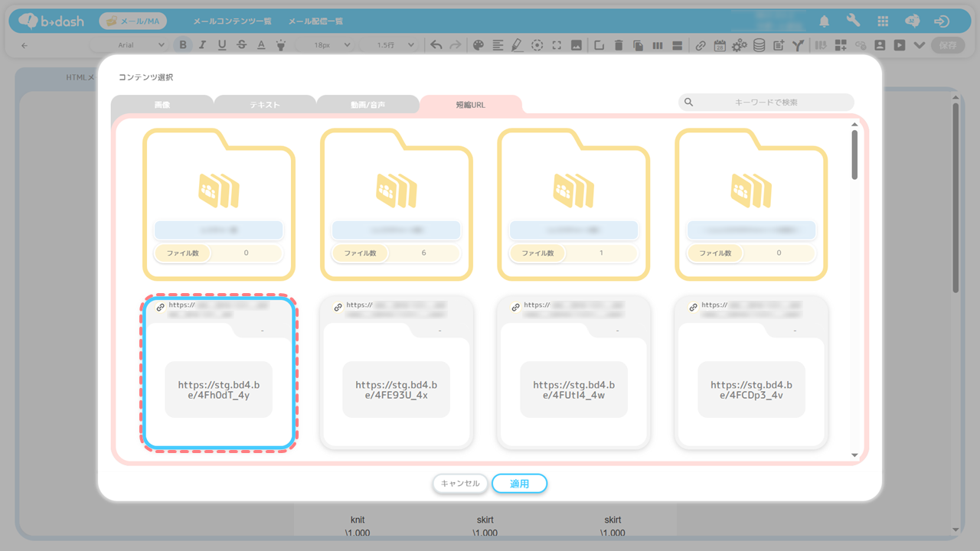The height and width of the screenshot is (551, 980).
Task: Click the trash delete icon in toolbar
Action: 619,45
